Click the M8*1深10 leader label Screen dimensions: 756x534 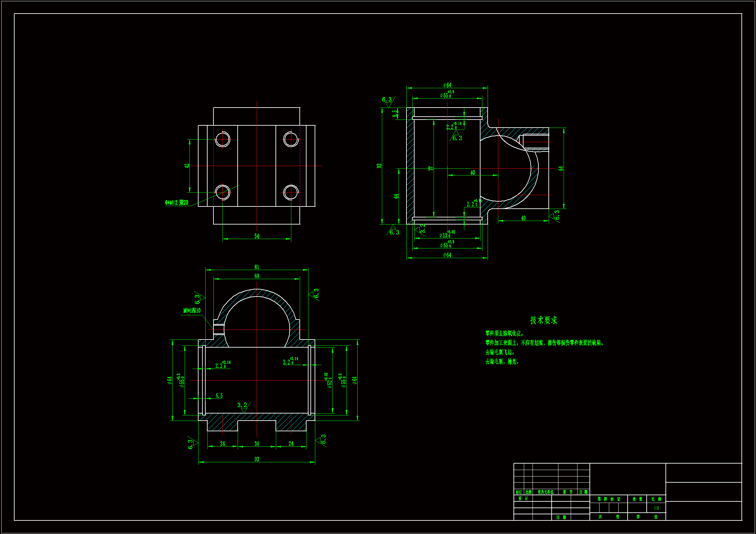pyautogui.click(x=192, y=310)
